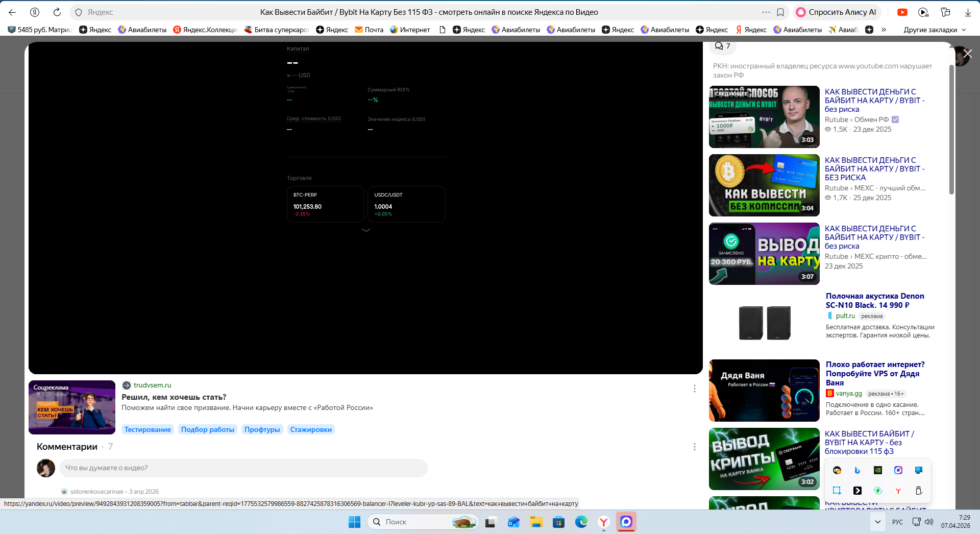
Task: Select the Профтуры ad chip
Action: point(262,429)
